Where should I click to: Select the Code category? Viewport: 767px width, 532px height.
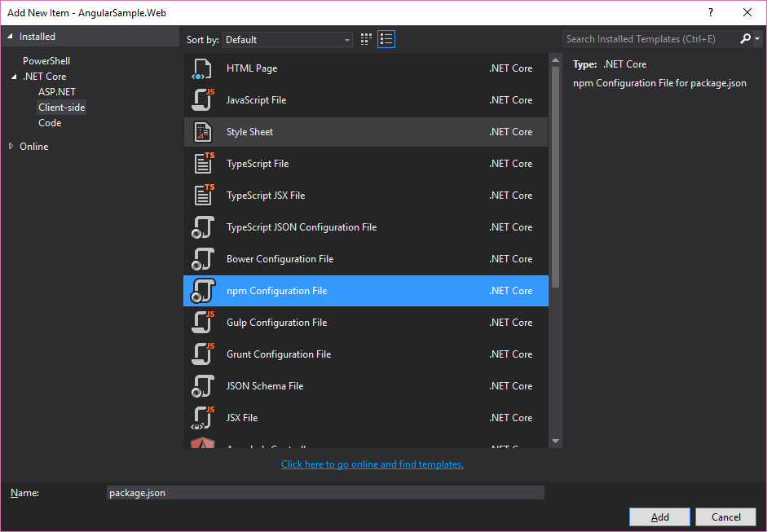[49, 122]
